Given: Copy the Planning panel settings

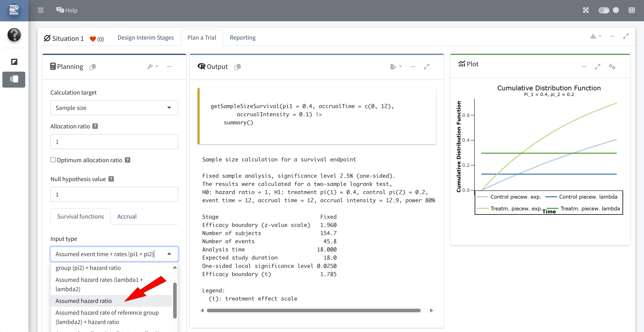Looking at the screenshot, I should (93, 67).
